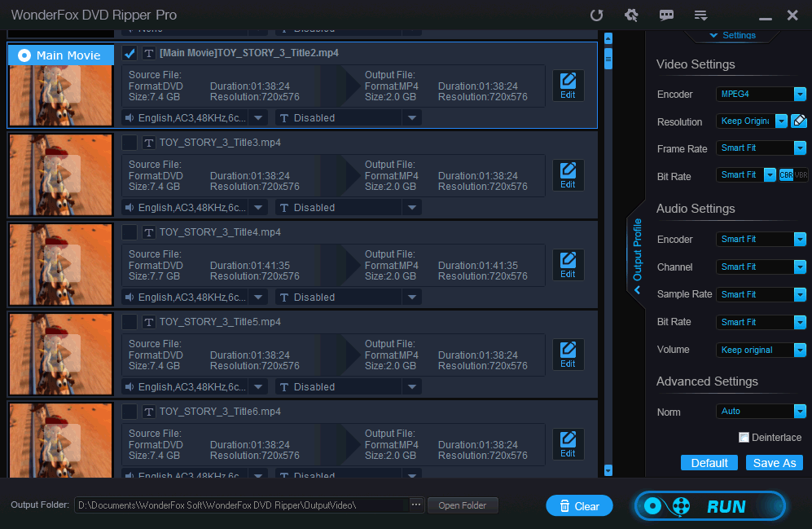Click the title list scrollbar thumb
Image resolution: width=812 pixels, height=529 pixels.
[x=608, y=59]
